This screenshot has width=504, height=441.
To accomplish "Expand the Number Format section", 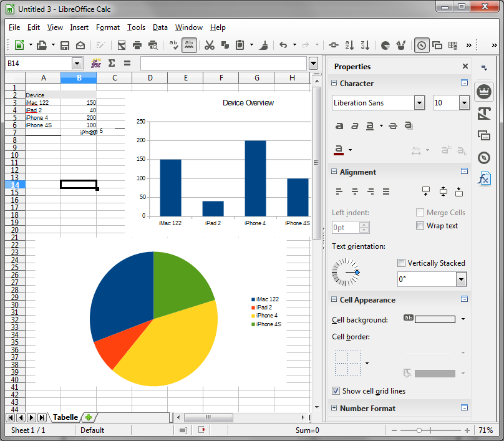I will (x=334, y=408).
